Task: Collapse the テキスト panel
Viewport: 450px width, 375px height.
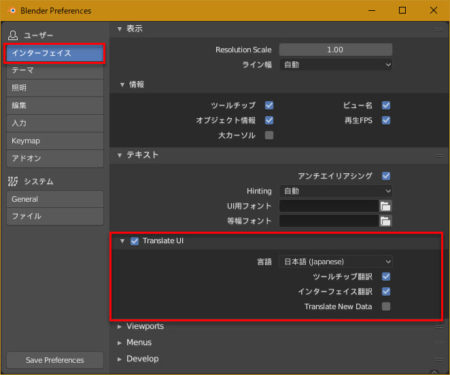Action: 119,155
